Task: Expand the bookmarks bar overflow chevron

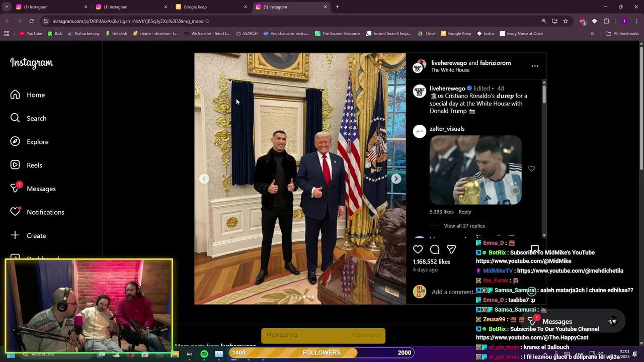Action: click(592, 34)
